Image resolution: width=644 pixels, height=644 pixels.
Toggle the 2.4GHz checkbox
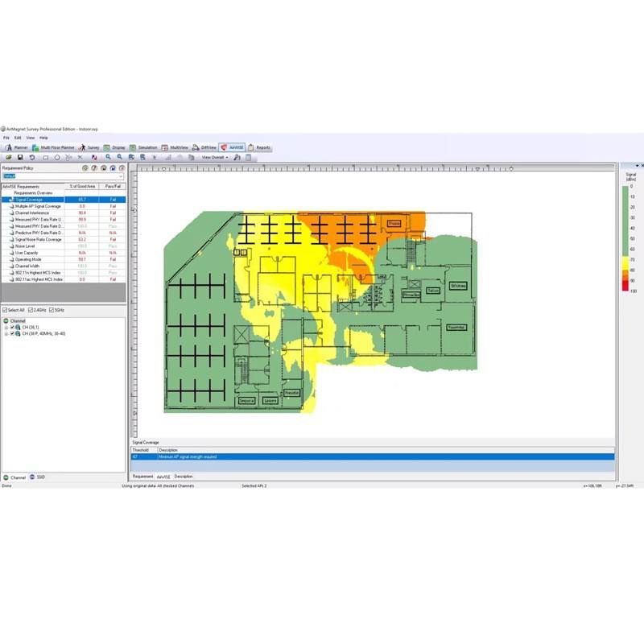31,310
